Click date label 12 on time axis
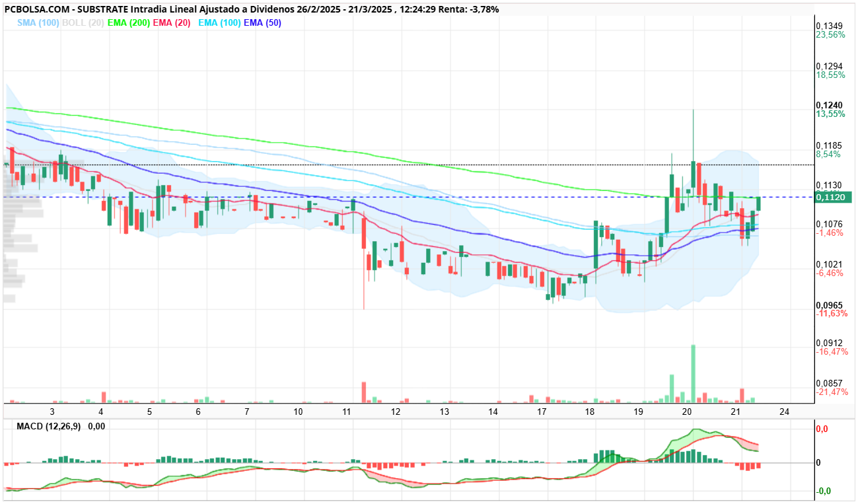Screen dimensions: 858x504 pos(396,411)
